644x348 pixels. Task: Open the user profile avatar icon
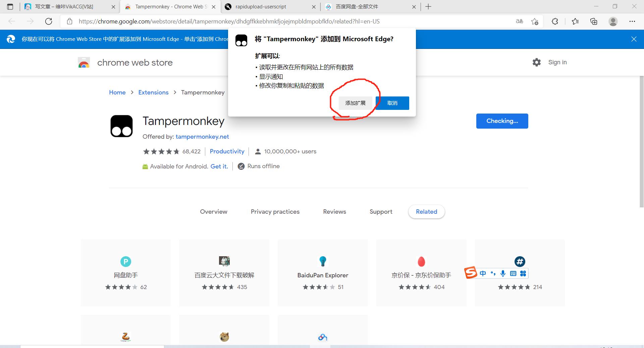[613, 21]
